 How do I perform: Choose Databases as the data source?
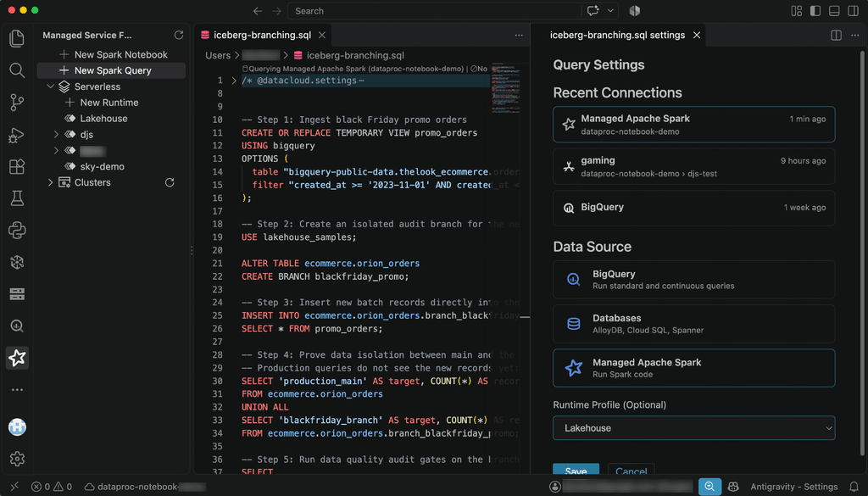[x=693, y=324]
